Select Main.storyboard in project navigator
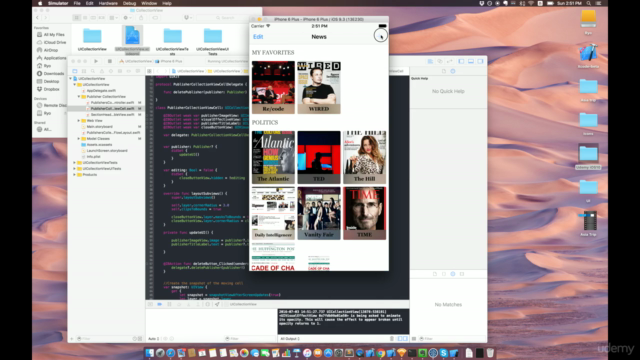This screenshot has width=640, height=360. coord(99,127)
